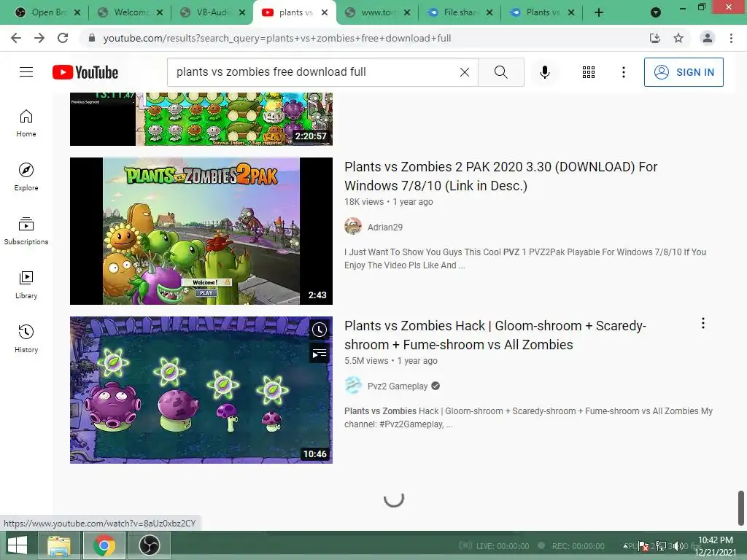747x560 pixels.
Task: Open the Chrome profile avatar
Action: pyautogui.click(x=708, y=38)
